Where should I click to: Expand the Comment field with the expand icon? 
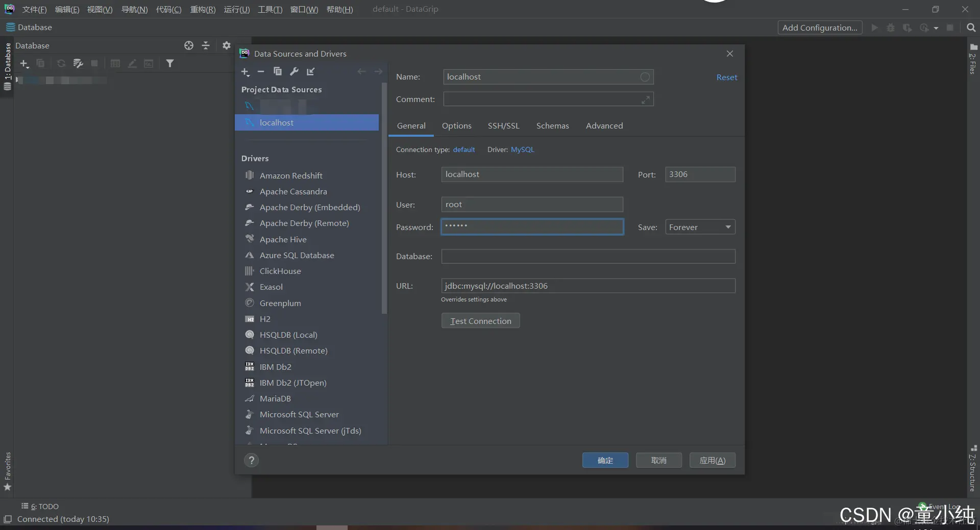646,100
